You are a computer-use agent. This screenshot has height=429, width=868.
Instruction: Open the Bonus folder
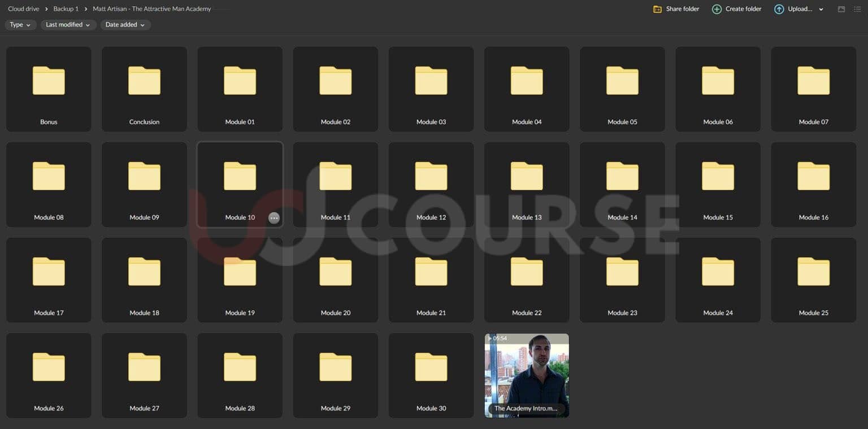coord(49,89)
